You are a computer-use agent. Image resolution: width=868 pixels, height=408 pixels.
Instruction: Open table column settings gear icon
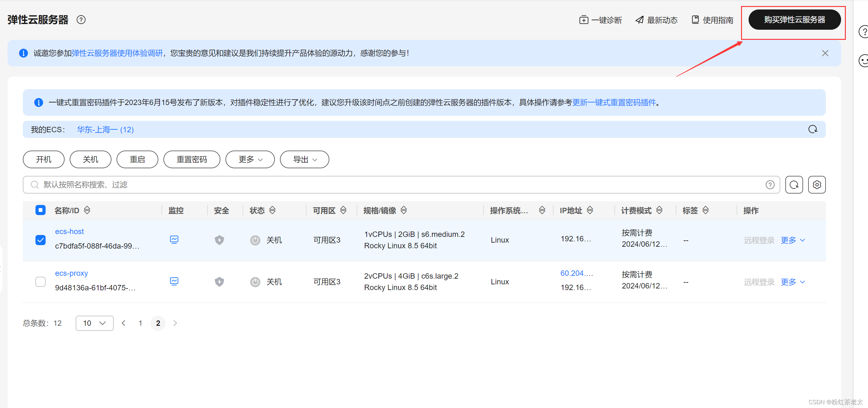tap(816, 184)
